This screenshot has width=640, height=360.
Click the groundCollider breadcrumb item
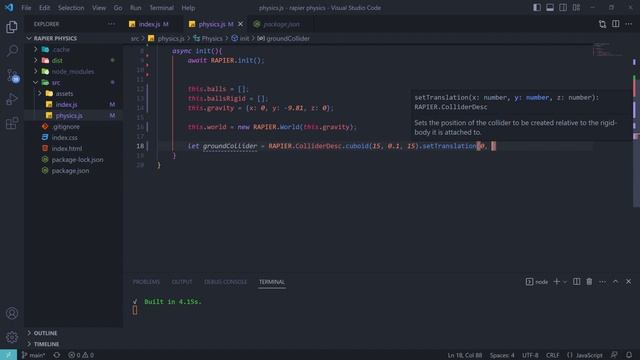click(x=284, y=38)
